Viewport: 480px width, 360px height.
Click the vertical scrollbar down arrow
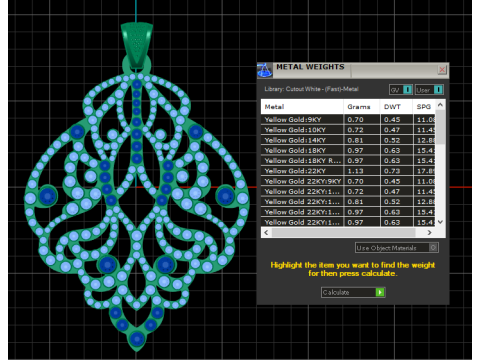[440, 222]
